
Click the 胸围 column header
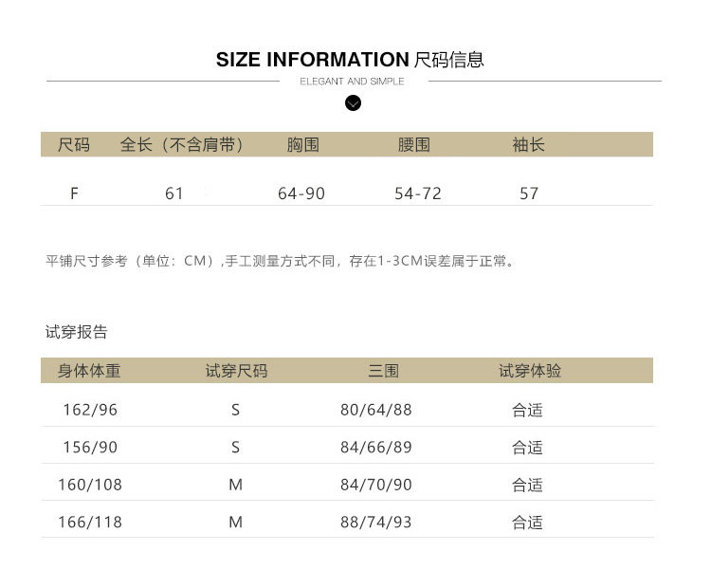coord(302,145)
